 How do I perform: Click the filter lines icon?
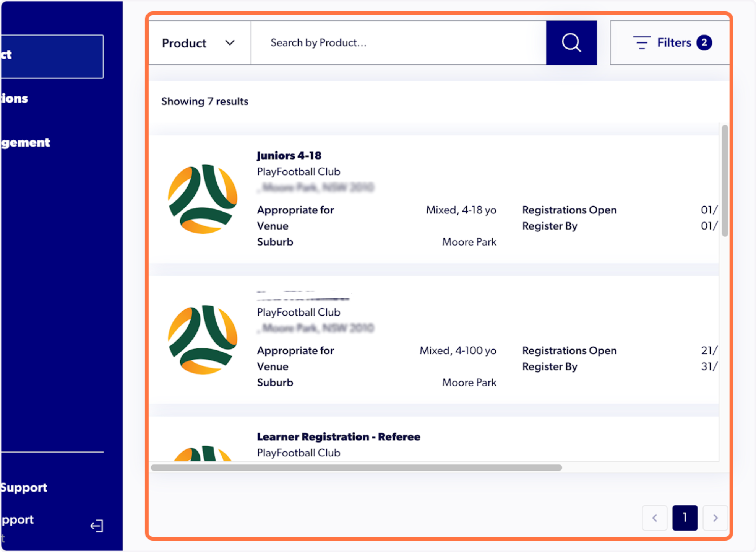click(642, 43)
